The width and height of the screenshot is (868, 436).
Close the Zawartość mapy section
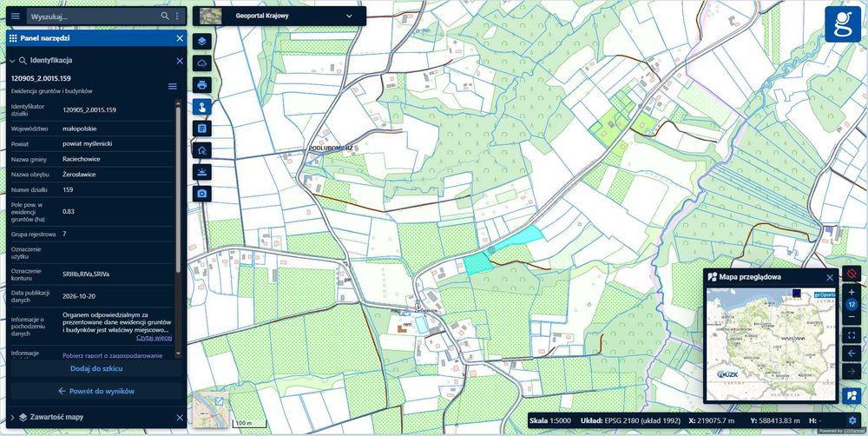pos(180,417)
